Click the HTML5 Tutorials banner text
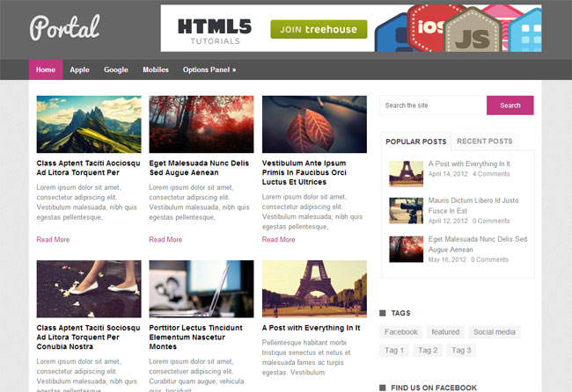 [x=215, y=32]
